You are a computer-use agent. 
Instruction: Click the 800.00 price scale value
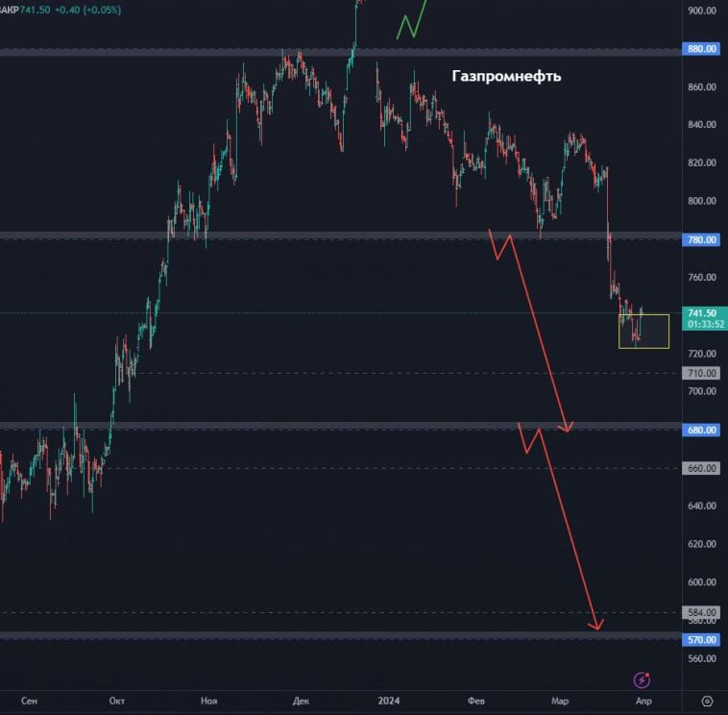point(702,201)
